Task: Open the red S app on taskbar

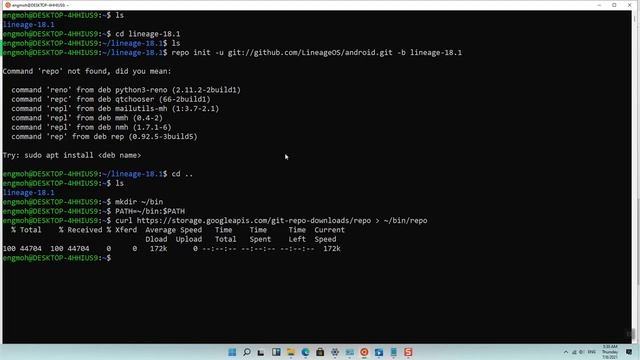Action: point(408,352)
